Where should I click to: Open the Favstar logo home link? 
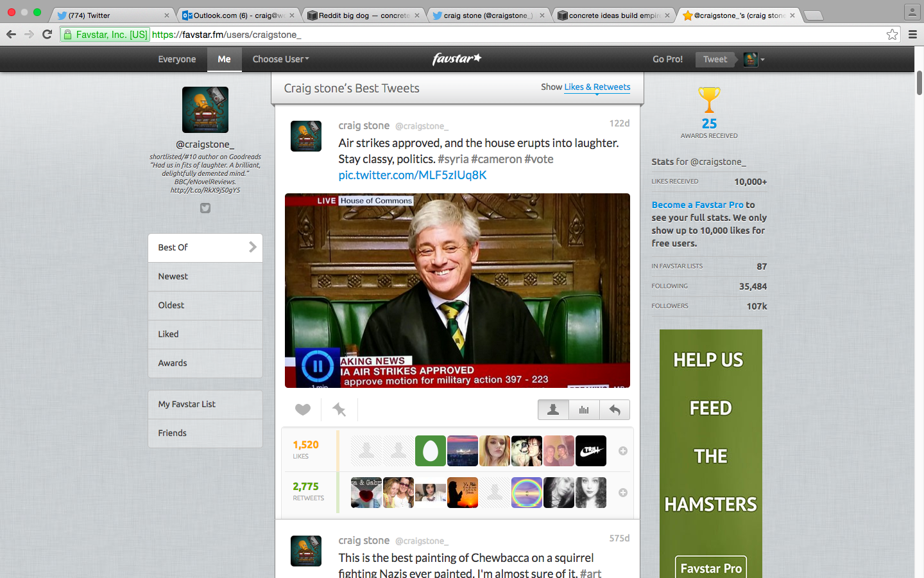457,59
